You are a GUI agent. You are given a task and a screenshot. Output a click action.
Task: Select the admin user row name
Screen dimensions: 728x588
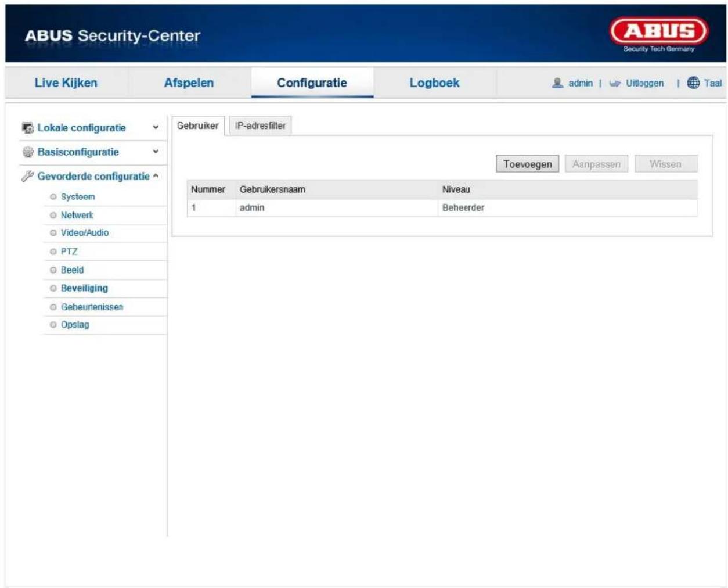[x=252, y=207]
